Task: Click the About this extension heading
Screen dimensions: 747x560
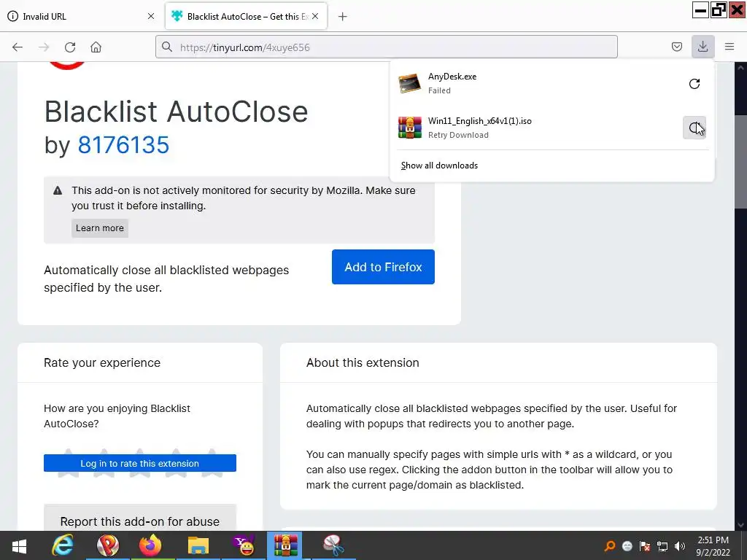Action: (x=363, y=362)
